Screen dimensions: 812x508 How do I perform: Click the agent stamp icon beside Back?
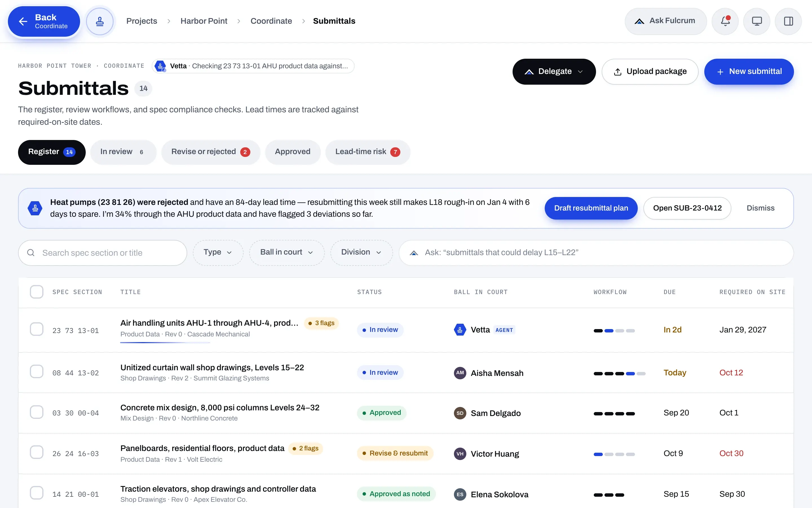pyautogui.click(x=100, y=21)
